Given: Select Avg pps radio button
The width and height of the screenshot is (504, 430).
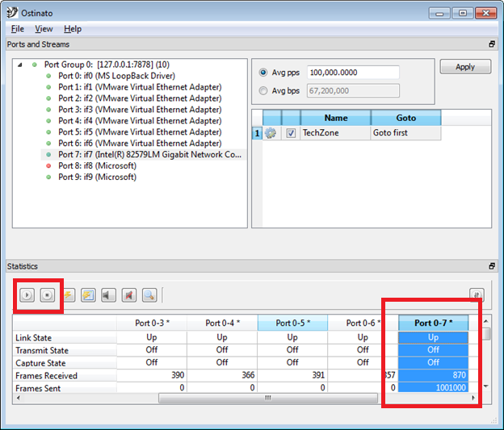Looking at the screenshot, I should click(x=263, y=73).
